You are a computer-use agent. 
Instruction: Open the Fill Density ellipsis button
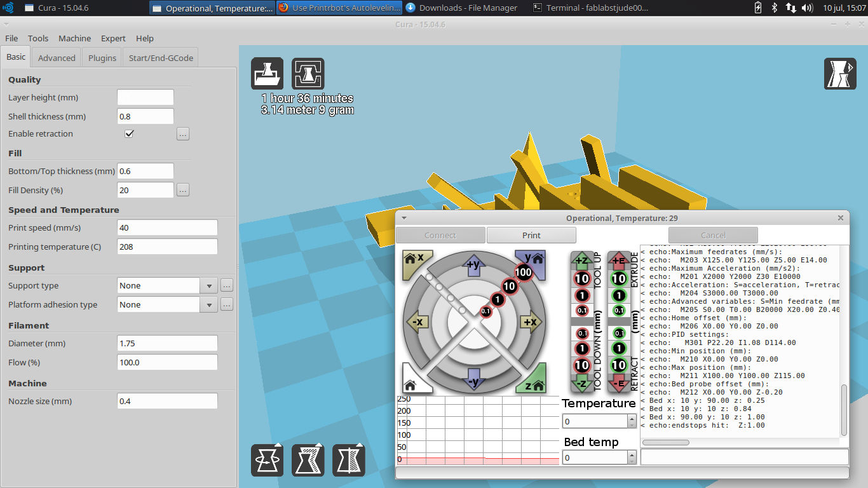click(x=183, y=190)
